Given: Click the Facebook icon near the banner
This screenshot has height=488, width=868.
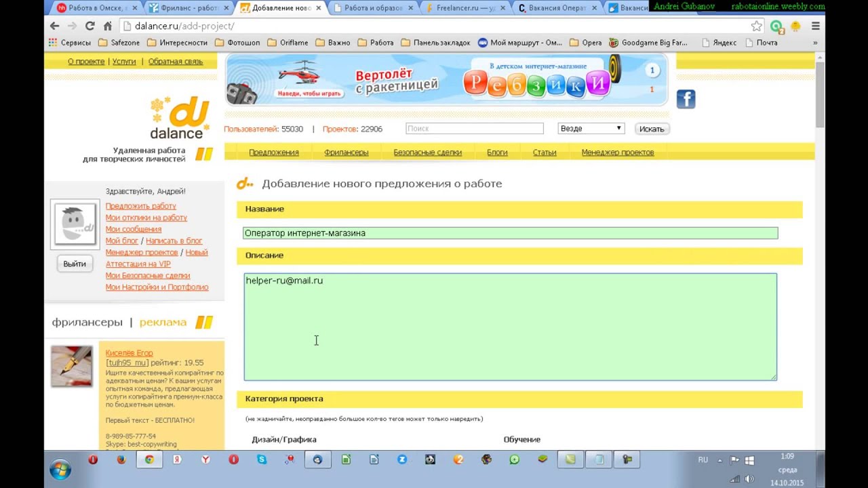Looking at the screenshot, I should tap(686, 99).
